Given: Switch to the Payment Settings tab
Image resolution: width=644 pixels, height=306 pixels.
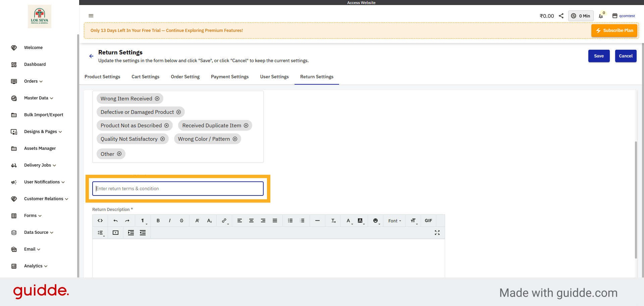Looking at the screenshot, I should tap(230, 77).
